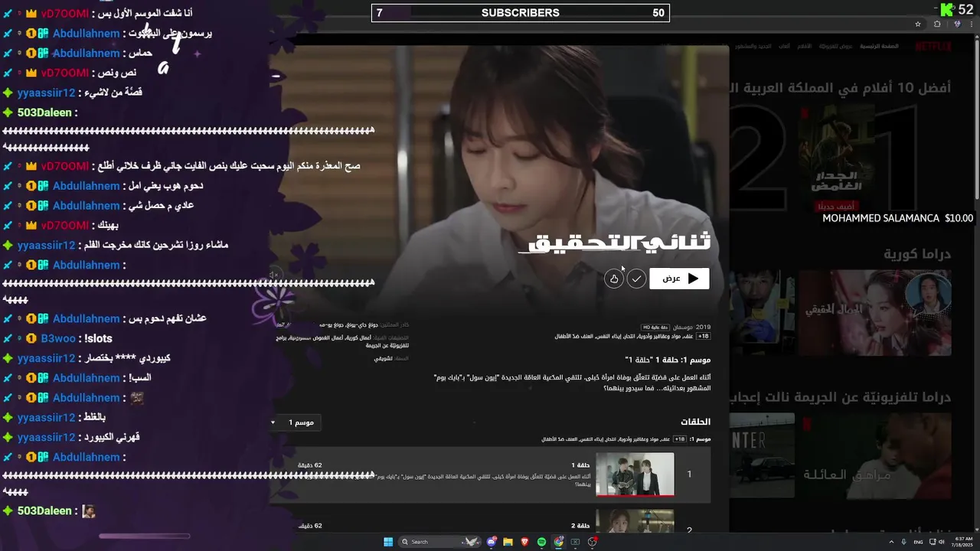The image size is (980, 551).
Task: Open the الأفلام Netflix nav item
Action: [805, 47]
